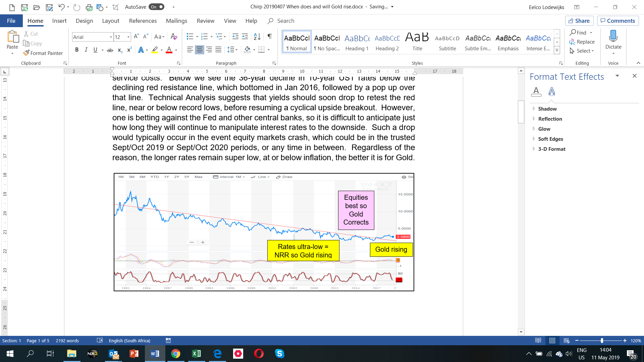This screenshot has width=644, height=362.
Task: Click the zoom slider handle
Action: pyautogui.click(x=602, y=341)
